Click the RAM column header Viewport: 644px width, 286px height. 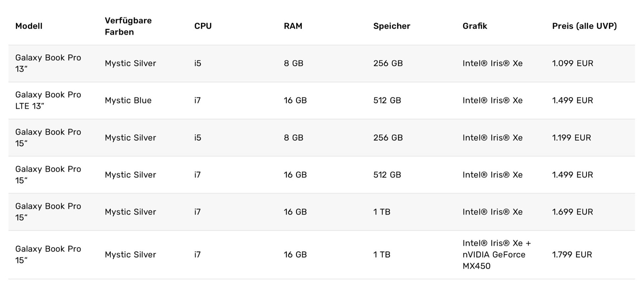(293, 26)
